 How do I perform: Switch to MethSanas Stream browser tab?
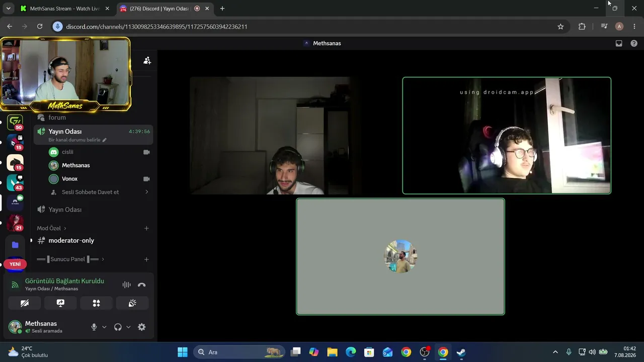pos(64,9)
